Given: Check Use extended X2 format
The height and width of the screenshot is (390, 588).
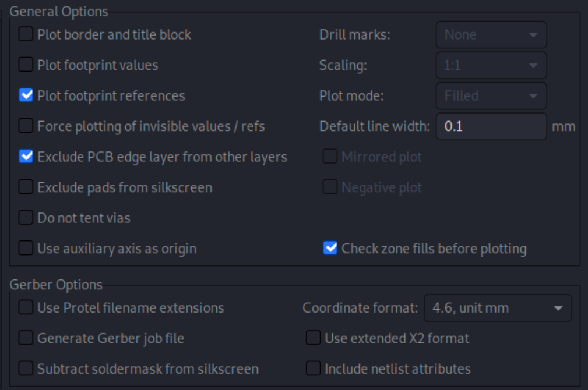Looking at the screenshot, I should pyautogui.click(x=314, y=338).
